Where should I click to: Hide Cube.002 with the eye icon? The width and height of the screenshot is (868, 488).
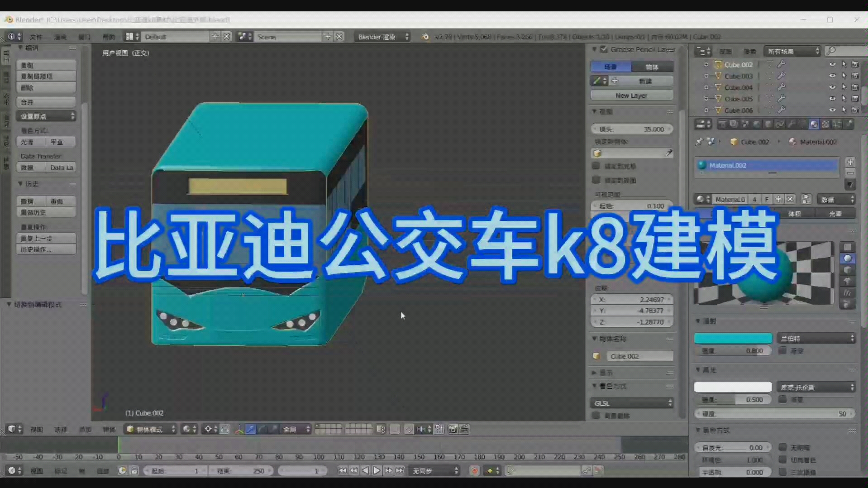click(832, 64)
